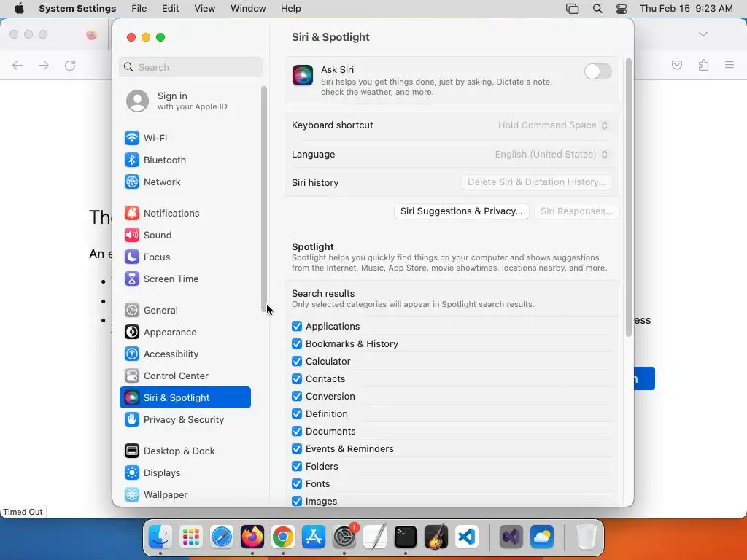Open Keyboard shortcut popup menu

click(x=553, y=125)
